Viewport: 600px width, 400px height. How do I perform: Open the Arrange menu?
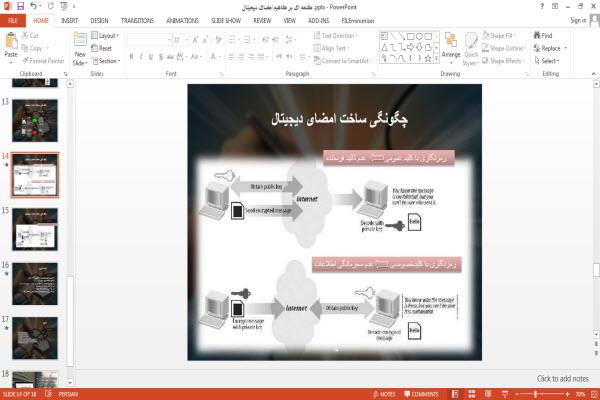[x=451, y=49]
